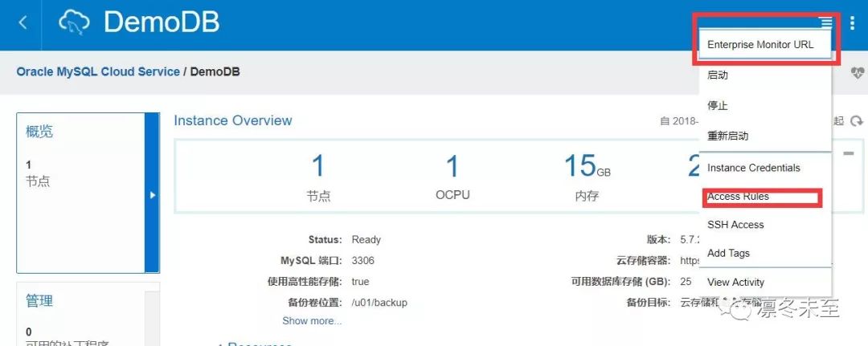The height and width of the screenshot is (346, 868).
Task: Choose Add Tags from the menu
Action: point(764,253)
